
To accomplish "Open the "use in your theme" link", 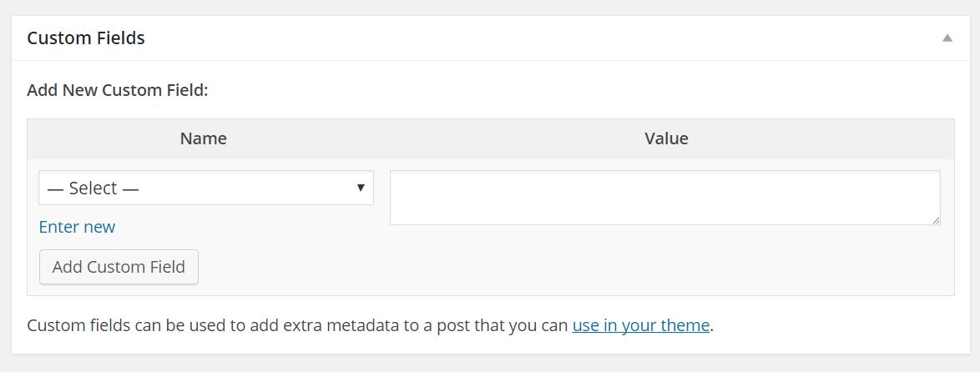I will pyautogui.click(x=640, y=325).
